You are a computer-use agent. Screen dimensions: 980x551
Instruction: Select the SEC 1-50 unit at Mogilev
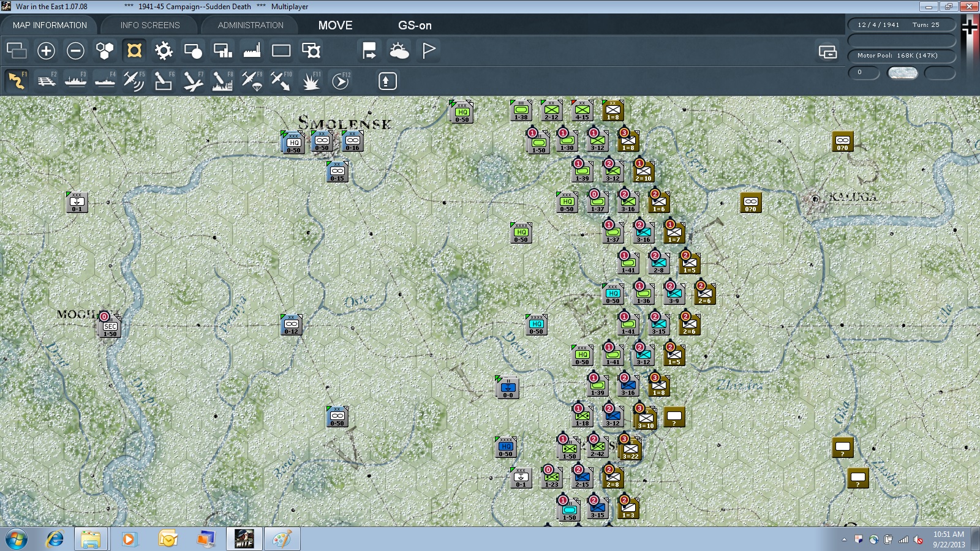click(110, 327)
